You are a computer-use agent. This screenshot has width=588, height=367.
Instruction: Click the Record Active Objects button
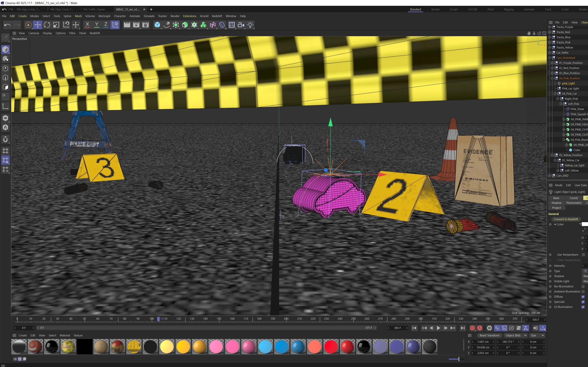coord(472,328)
